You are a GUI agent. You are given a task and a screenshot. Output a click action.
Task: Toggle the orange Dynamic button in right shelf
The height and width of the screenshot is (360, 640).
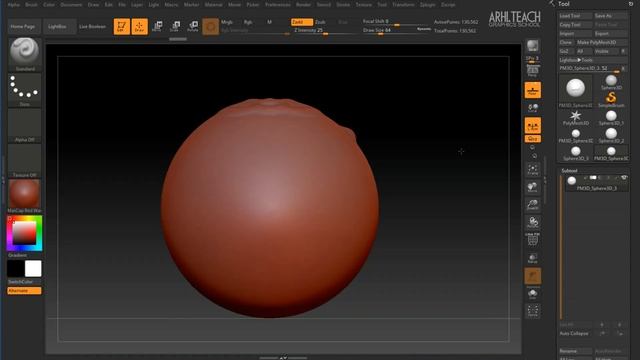coord(533,276)
